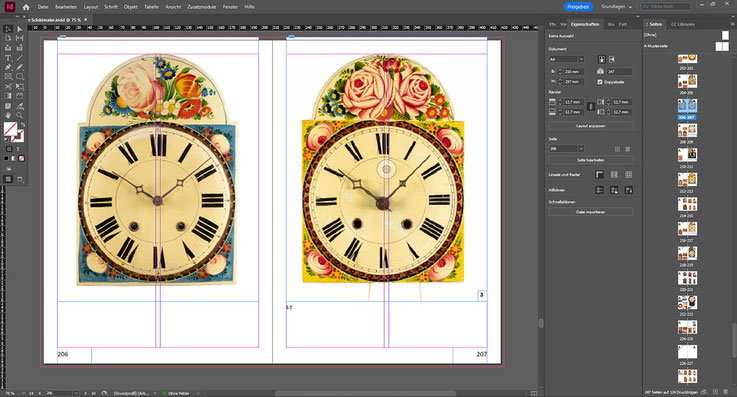Open Bearbeiten menu

[66, 7]
